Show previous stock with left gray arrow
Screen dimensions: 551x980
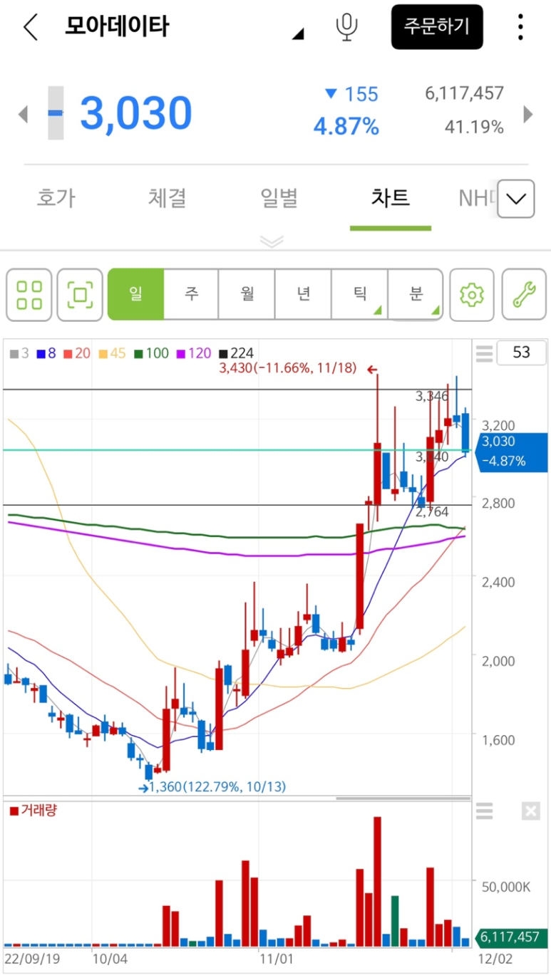tap(23, 114)
